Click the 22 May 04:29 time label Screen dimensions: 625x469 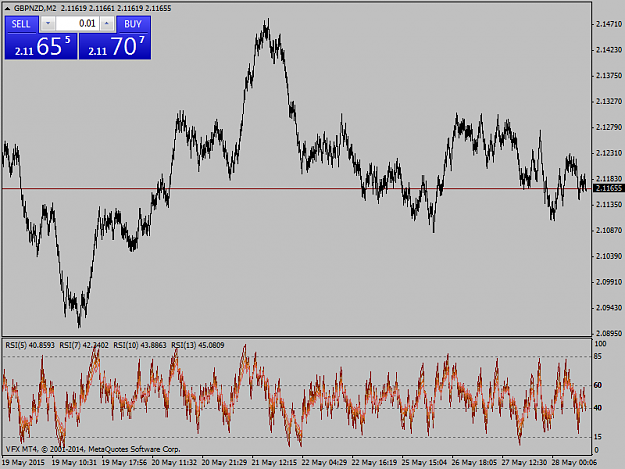tap(324, 463)
